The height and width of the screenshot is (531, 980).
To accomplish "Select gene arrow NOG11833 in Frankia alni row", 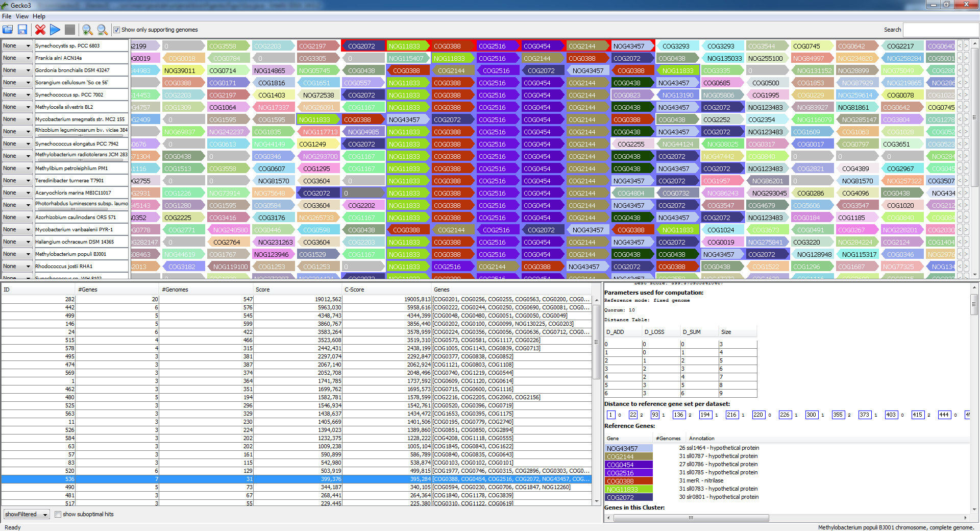I will click(x=453, y=58).
